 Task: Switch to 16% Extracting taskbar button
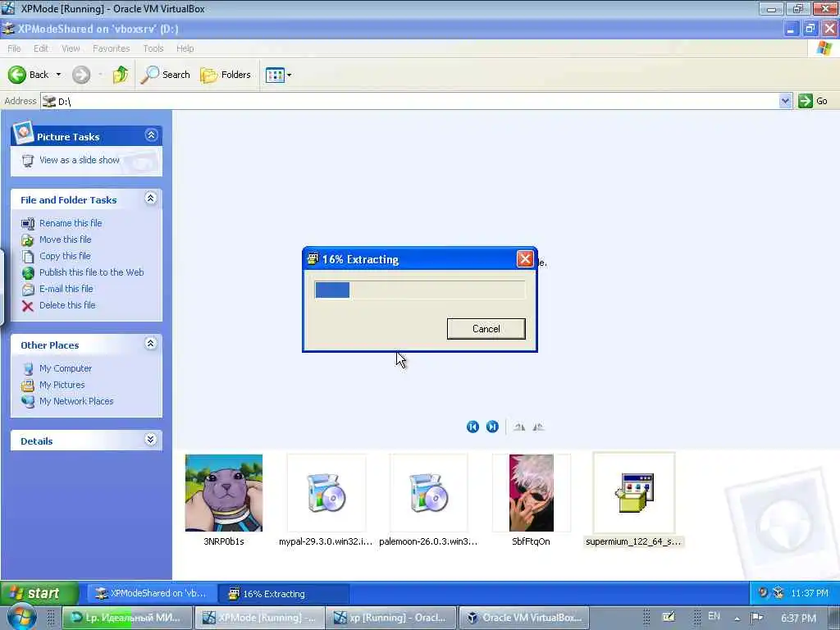pyautogui.click(x=284, y=594)
